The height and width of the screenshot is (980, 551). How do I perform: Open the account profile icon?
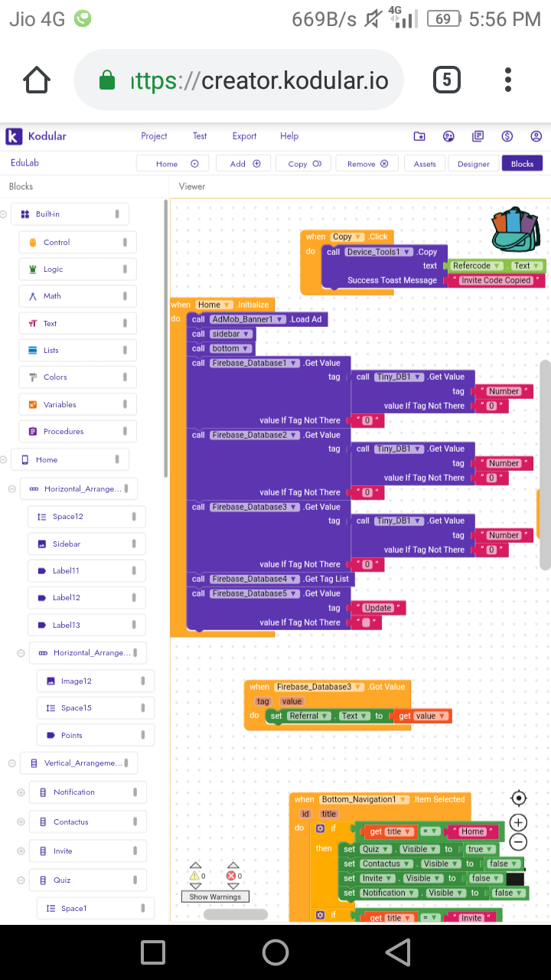pyautogui.click(x=536, y=136)
